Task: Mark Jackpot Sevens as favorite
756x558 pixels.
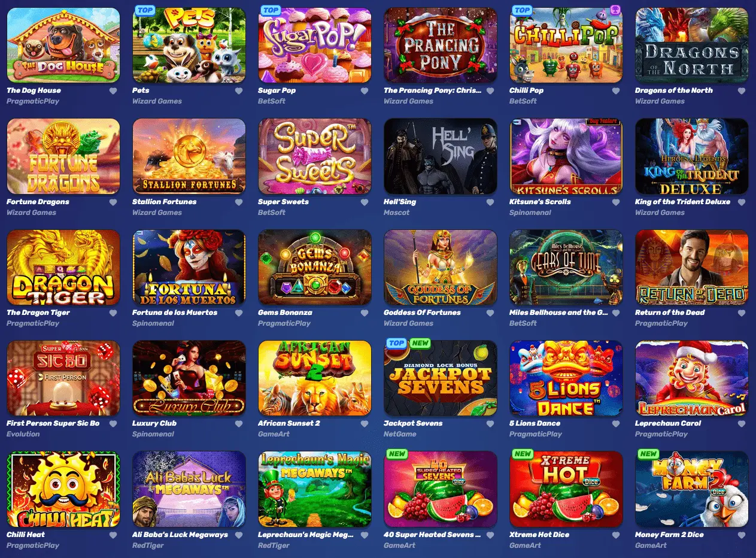Action: coord(490,424)
